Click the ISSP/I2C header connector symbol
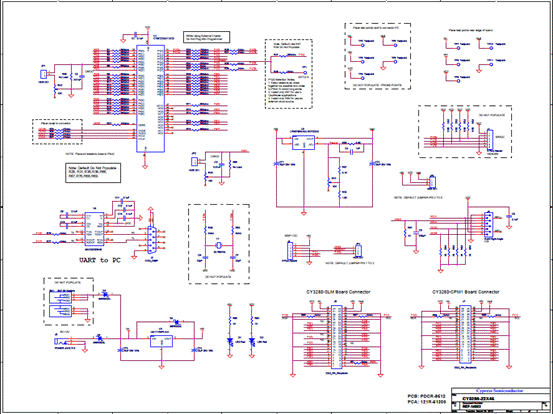Screen dimensions: 553x414 point(290,251)
